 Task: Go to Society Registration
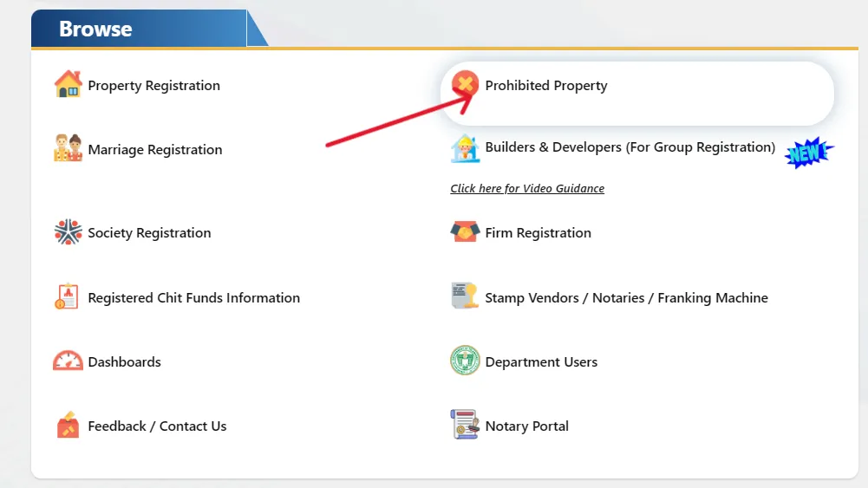149,233
